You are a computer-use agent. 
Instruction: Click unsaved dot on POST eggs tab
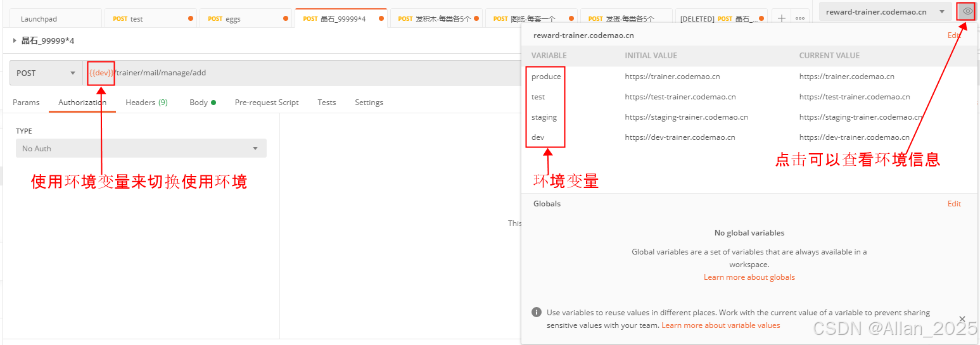click(x=286, y=18)
